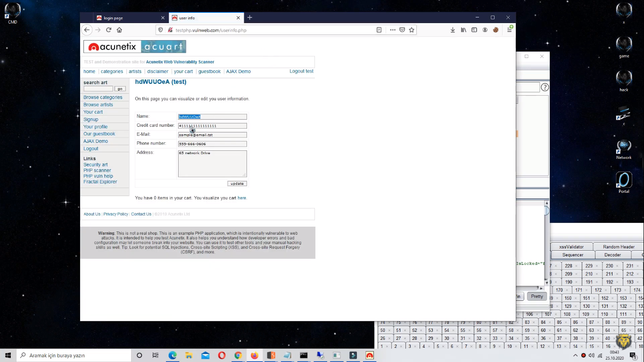The height and width of the screenshot is (362, 644).
Task: Click the Firefox address bar URL
Action: (x=211, y=30)
